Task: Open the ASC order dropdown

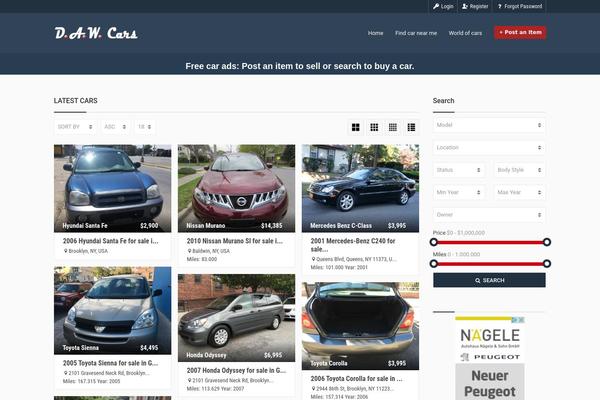Action: [x=115, y=127]
